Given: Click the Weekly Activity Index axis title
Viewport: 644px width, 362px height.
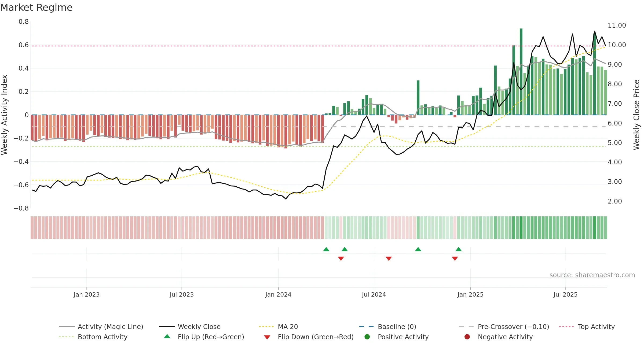Looking at the screenshot, I should coord(5,115).
